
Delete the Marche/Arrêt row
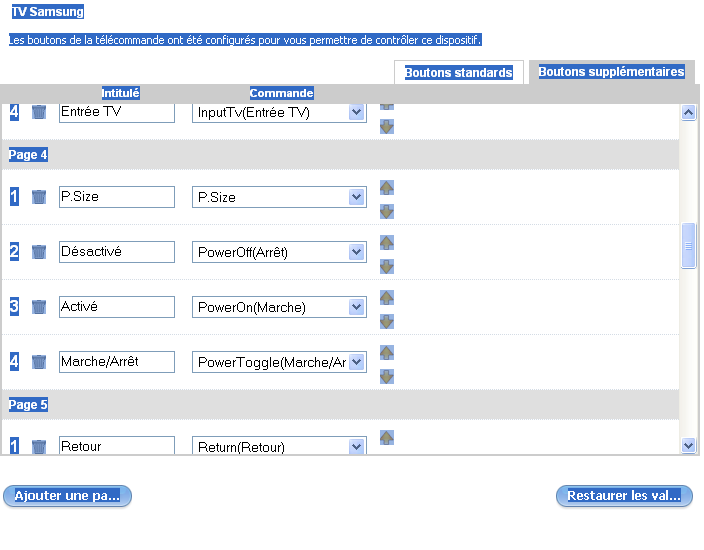pyautogui.click(x=39, y=362)
